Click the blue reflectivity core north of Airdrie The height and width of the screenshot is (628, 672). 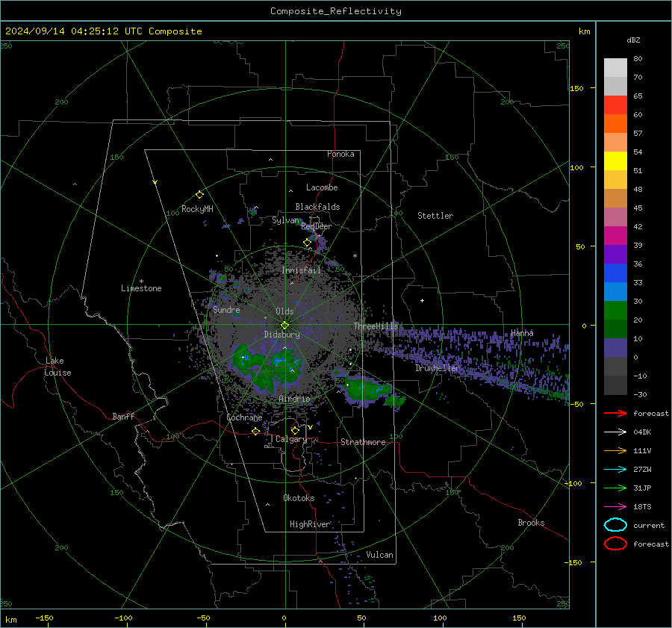point(281,361)
